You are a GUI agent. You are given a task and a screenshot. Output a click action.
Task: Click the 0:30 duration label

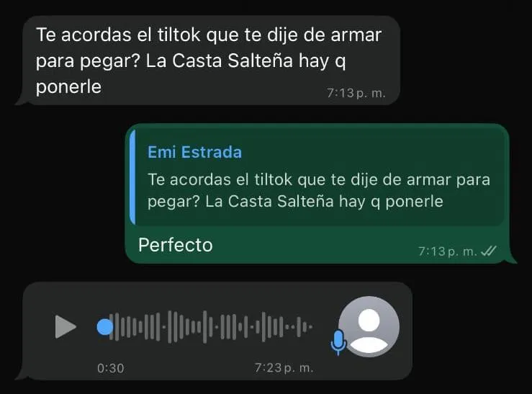pyautogui.click(x=111, y=368)
